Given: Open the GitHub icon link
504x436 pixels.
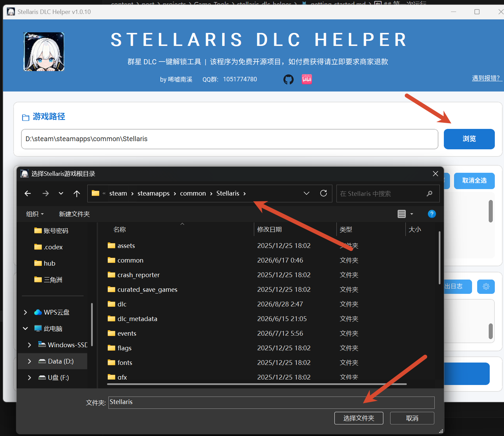Looking at the screenshot, I should click(289, 79).
